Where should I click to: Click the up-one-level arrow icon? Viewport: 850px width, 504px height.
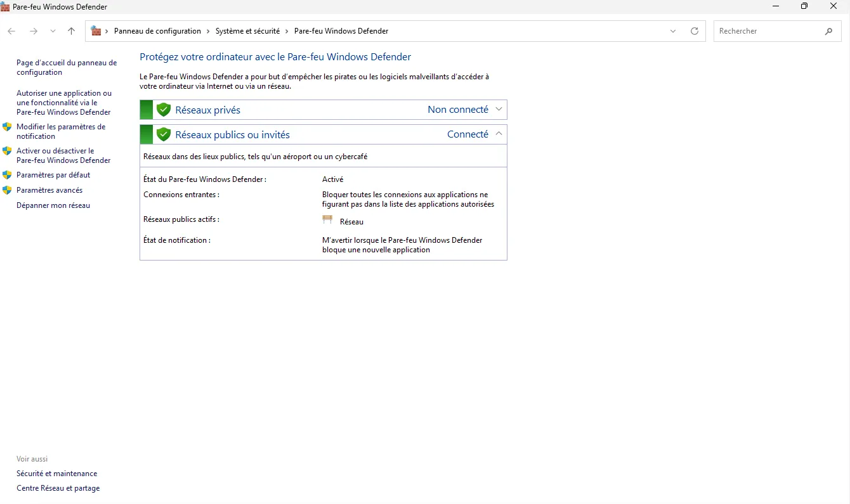(x=71, y=31)
